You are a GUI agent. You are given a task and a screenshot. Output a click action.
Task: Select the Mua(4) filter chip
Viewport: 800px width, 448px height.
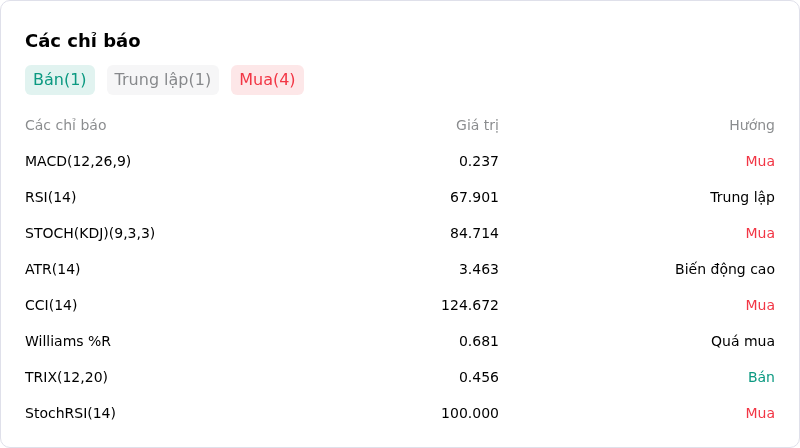pyautogui.click(x=267, y=80)
